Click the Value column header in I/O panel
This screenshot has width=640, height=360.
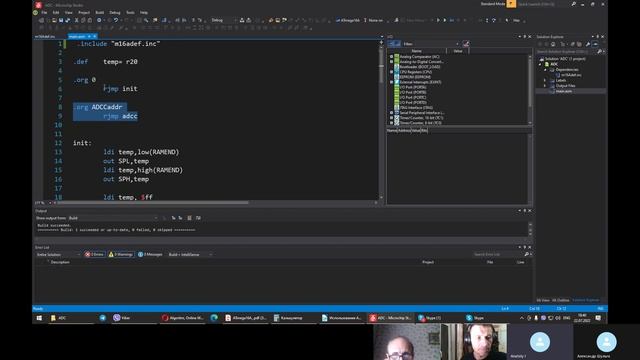458,51
